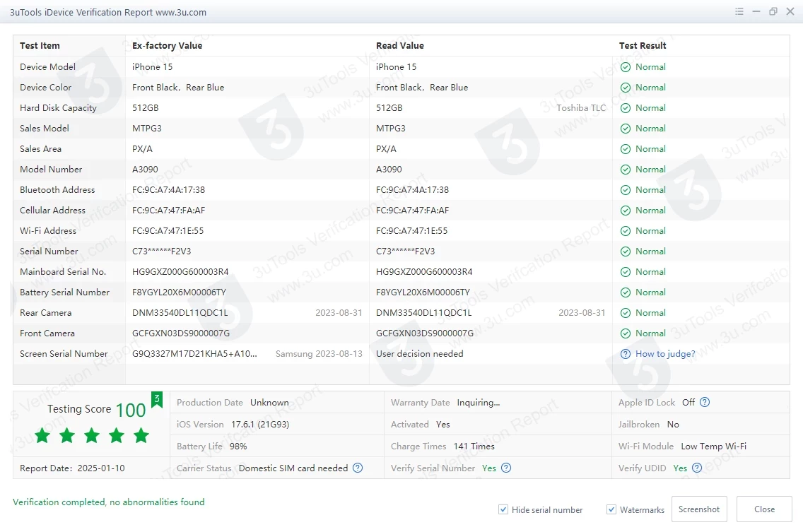Click the Production Date Unknown value

coord(269,403)
